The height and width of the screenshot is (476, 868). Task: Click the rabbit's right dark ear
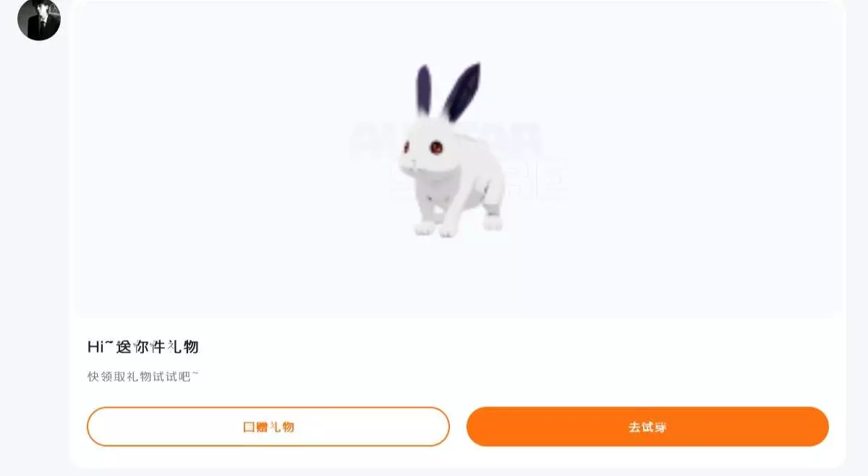coord(462,92)
